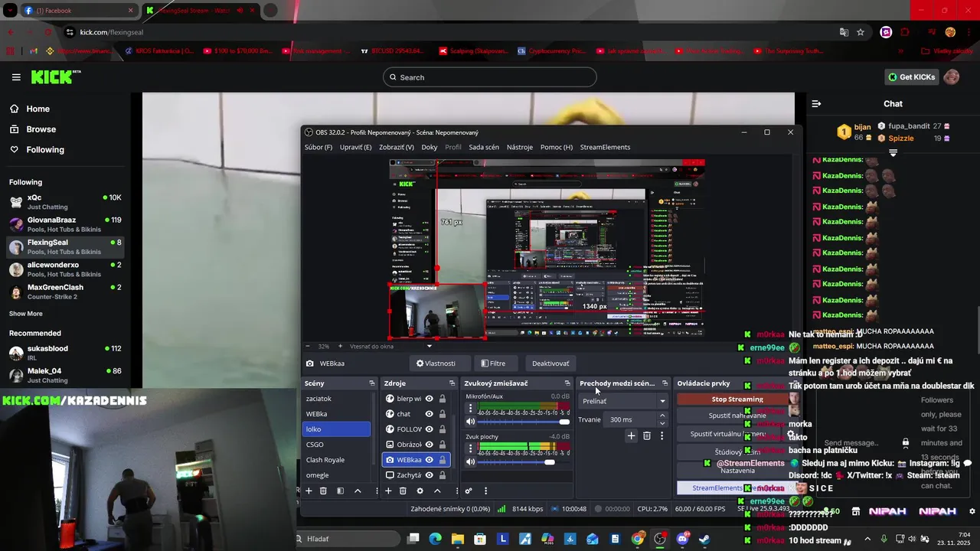
Task: Collapse the Chat panel arrow icon
Action: (816, 103)
